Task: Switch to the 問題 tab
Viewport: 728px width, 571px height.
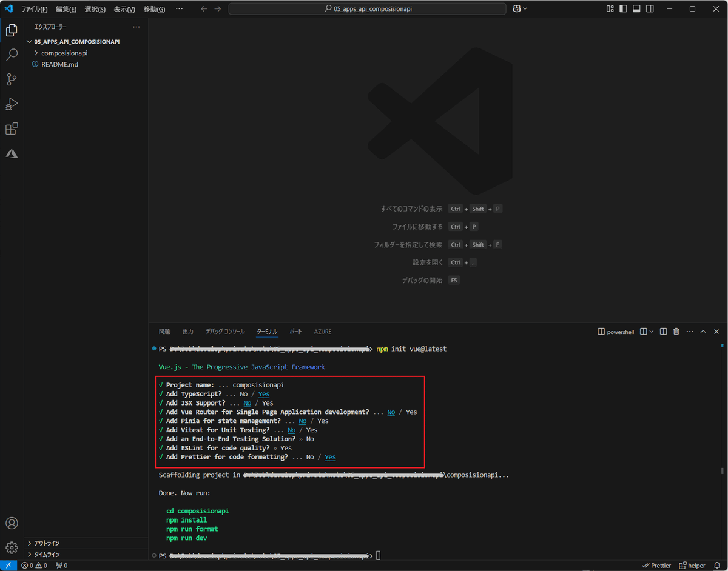Action: 164,332
